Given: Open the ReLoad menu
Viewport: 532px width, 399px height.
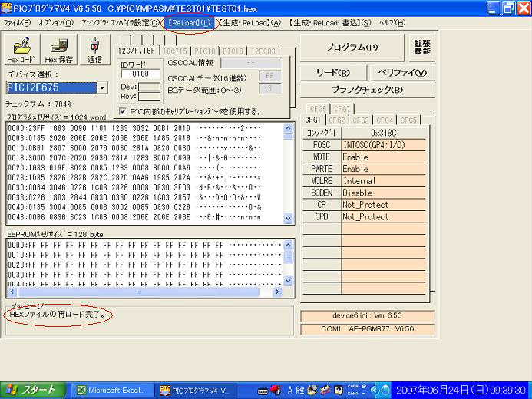Looking at the screenshot, I should click(x=188, y=22).
